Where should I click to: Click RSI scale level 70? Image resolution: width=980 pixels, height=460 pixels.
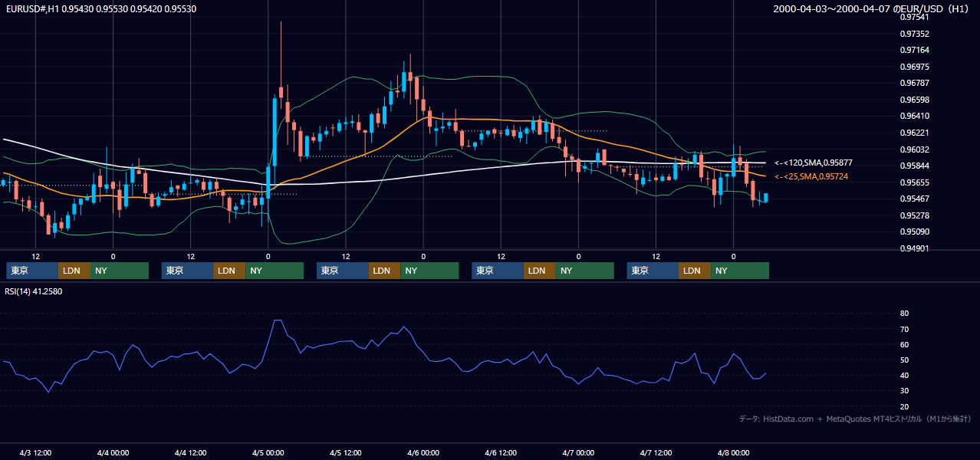pyautogui.click(x=904, y=329)
